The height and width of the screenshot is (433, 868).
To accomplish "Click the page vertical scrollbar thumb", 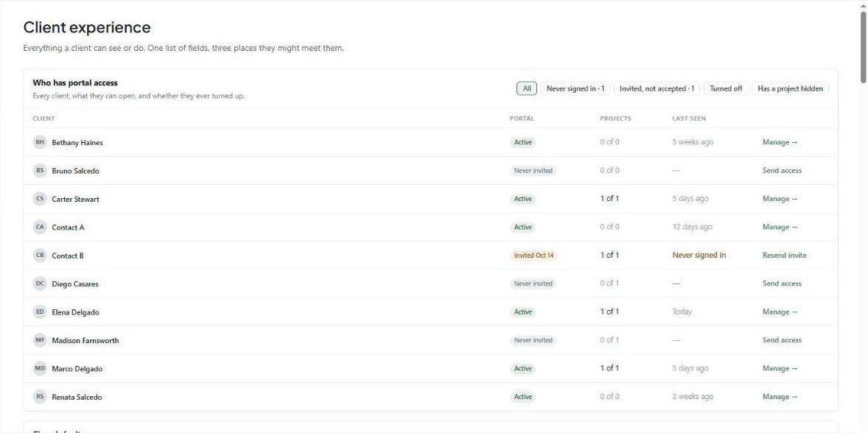I will 864,47.
